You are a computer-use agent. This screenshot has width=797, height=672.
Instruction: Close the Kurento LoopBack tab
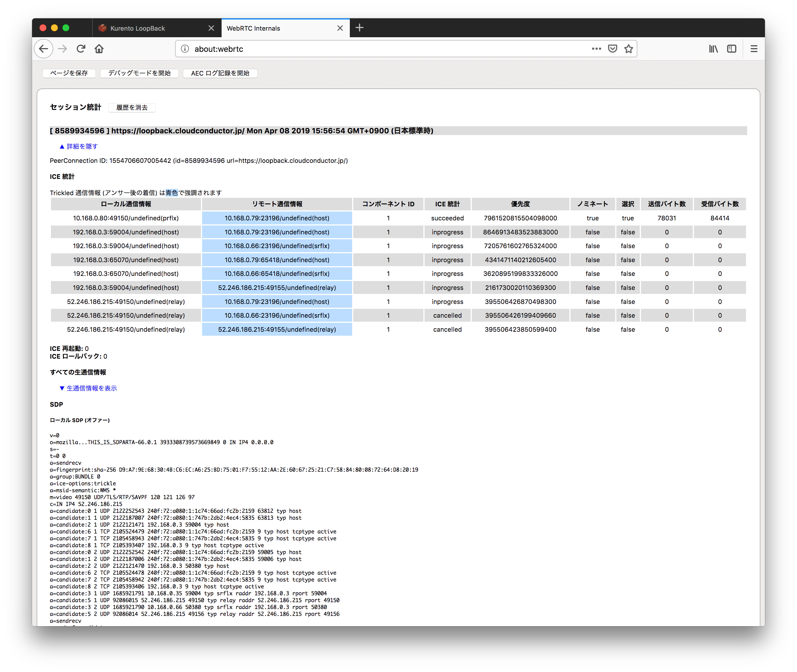[x=211, y=28]
